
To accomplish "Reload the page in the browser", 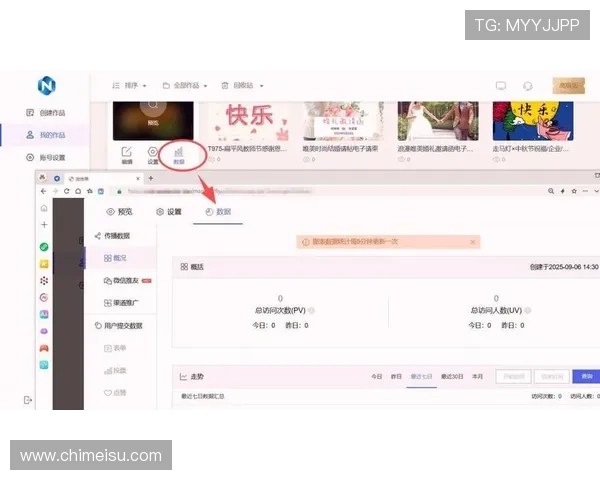I will 67,191.
